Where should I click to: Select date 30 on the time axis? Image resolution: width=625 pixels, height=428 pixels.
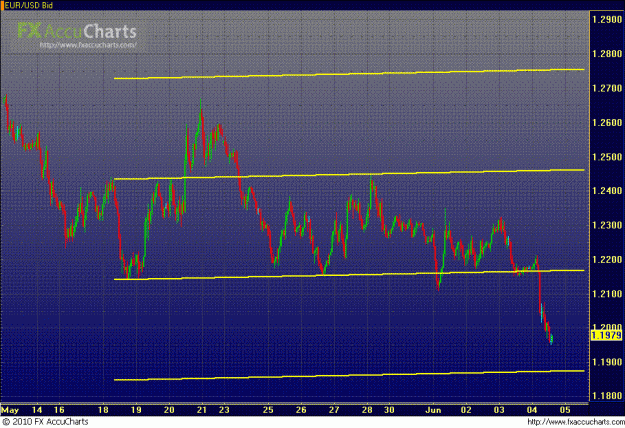pos(389,410)
